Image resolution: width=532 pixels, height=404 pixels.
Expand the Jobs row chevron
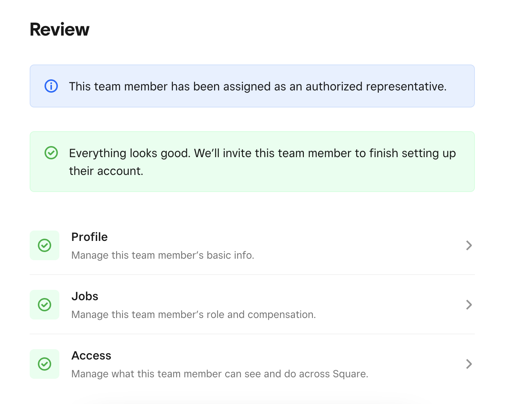[x=469, y=304]
